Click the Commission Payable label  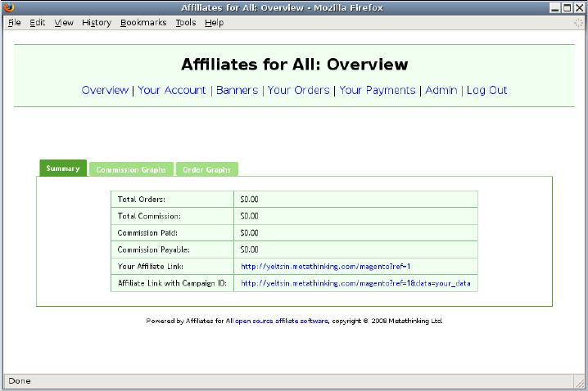click(x=153, y=249)
